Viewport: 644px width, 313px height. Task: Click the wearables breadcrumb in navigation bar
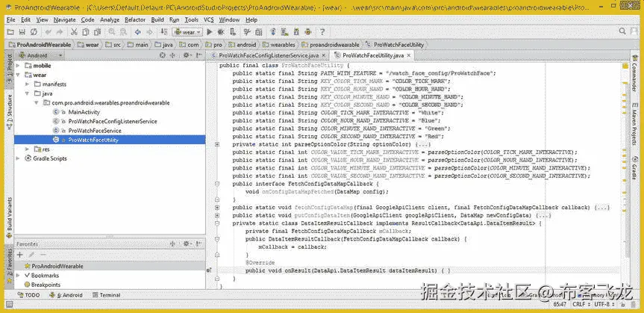click(x=279, y=44)
